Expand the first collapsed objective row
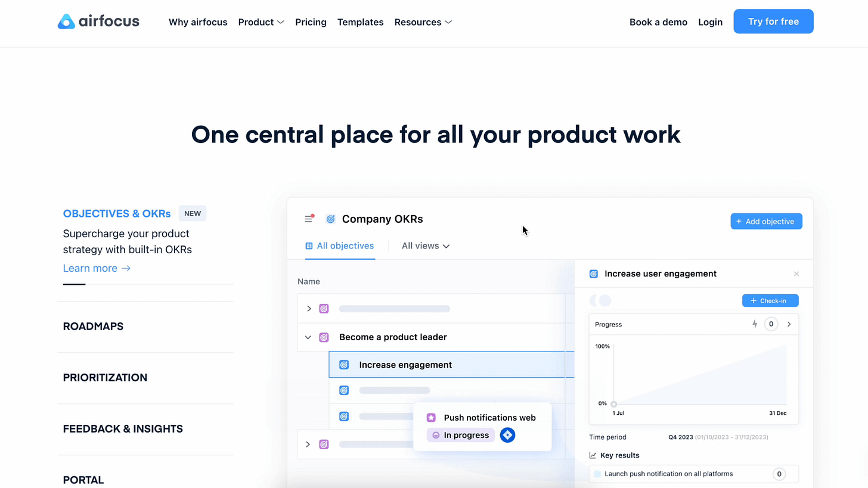 [x=309, y=309]
